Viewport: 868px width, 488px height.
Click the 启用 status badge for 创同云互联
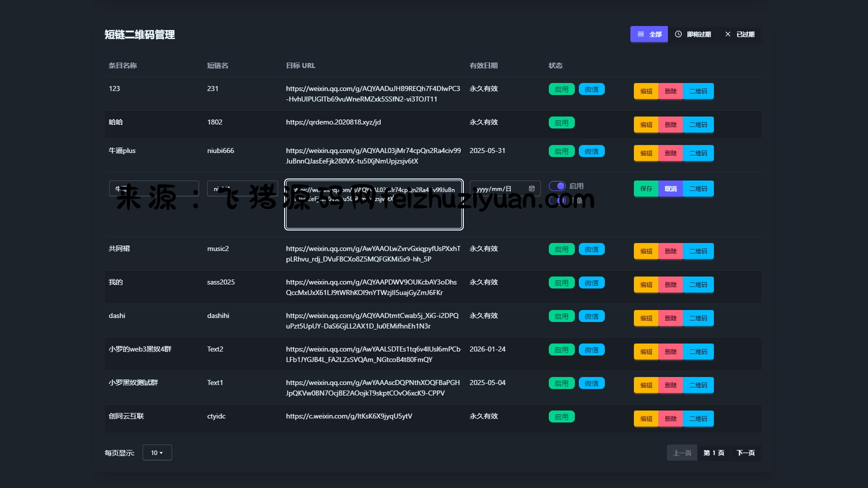coord(561,417)
